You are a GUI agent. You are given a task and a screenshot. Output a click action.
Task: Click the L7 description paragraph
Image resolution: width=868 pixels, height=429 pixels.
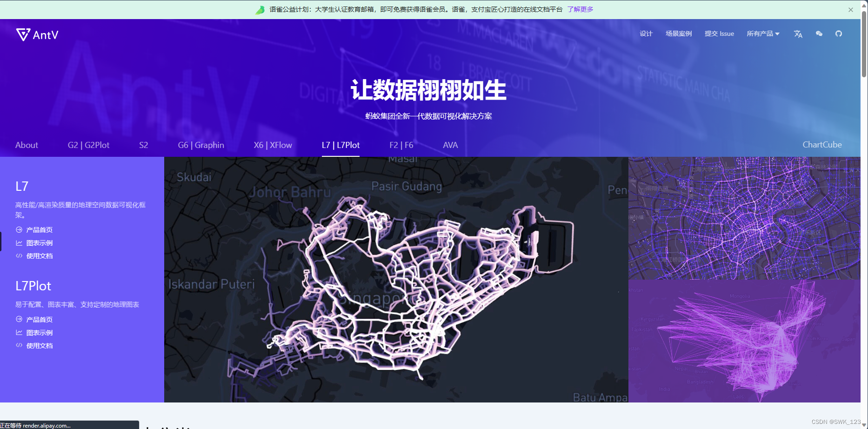tap(80, 210)
